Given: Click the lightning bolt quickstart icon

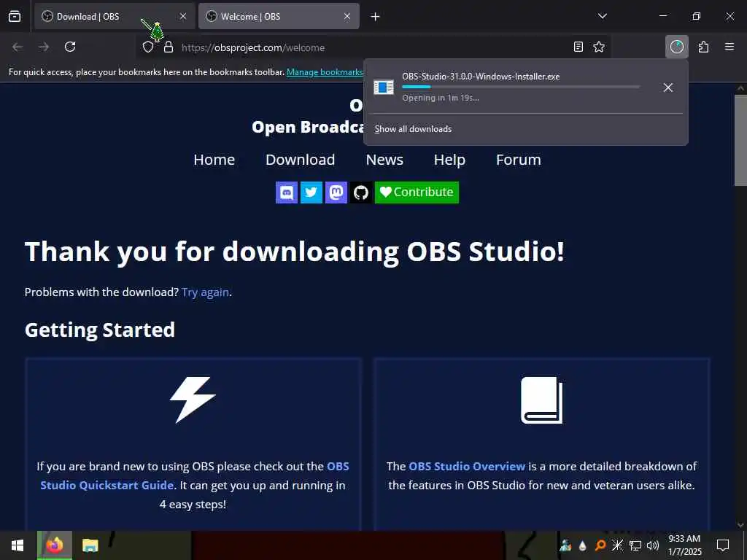Looking at the screenshot, I should click(x=193, y=400).
